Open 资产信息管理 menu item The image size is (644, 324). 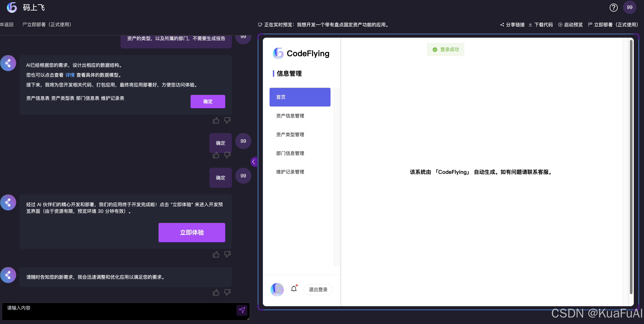[300, 116]
